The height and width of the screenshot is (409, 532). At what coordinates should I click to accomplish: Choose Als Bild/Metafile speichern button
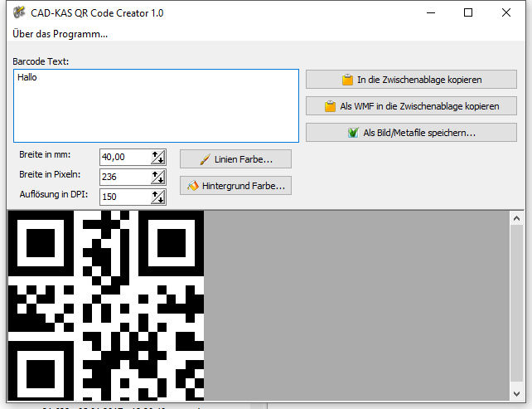pyautogui.click(x=411, y=133)
